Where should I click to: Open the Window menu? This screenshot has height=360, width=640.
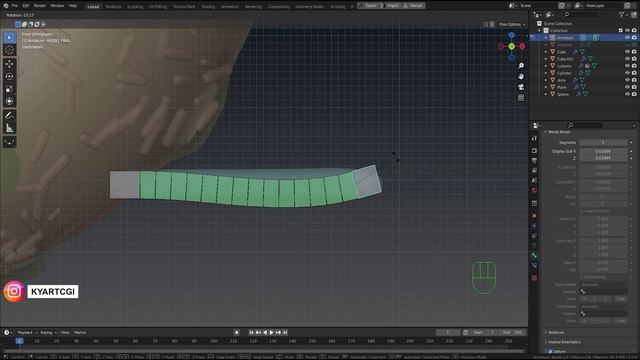point(57,6)
